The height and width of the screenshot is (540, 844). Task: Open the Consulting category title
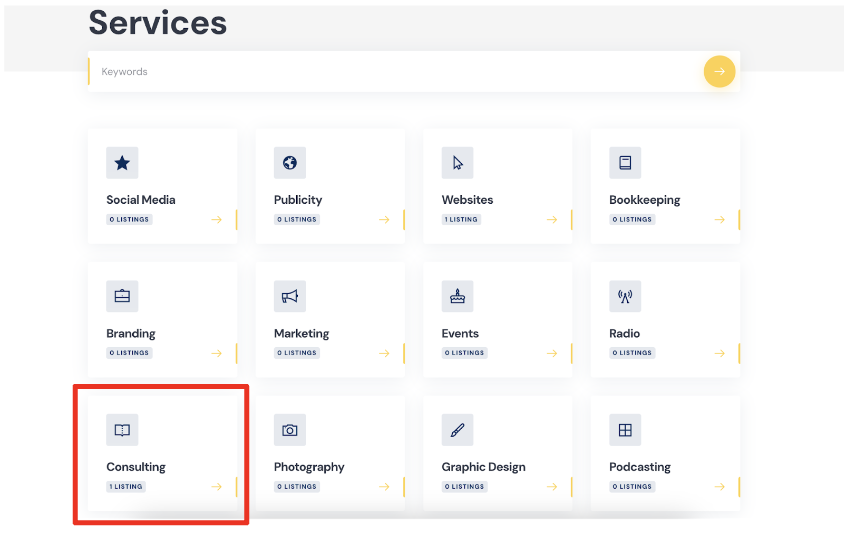pyautogui.click(x=136, y=467)
